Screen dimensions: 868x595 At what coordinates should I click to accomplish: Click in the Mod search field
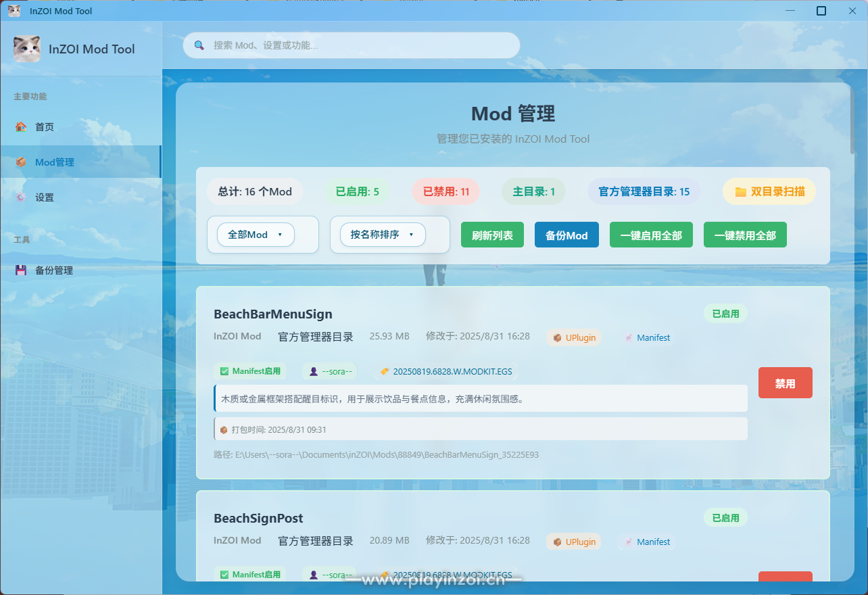[358, 45]
